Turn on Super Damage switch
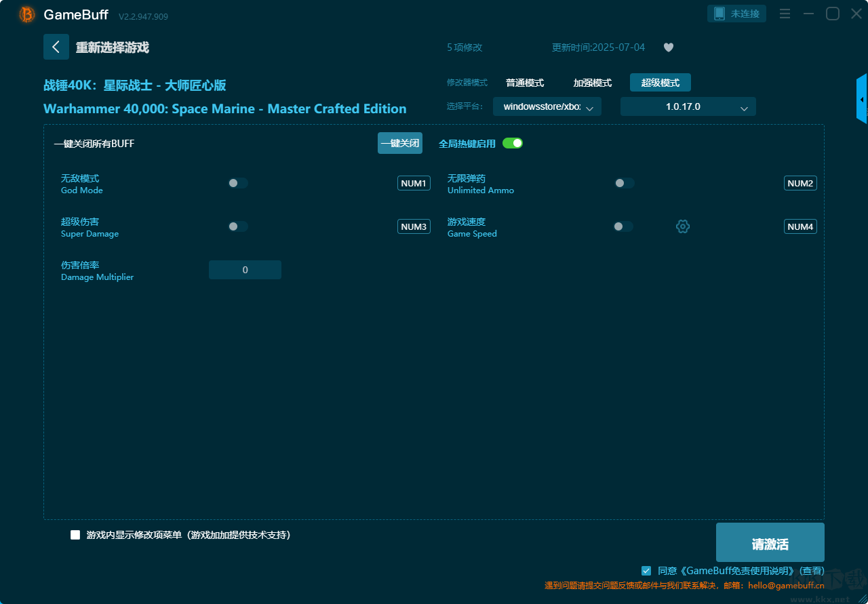Image resolution: width=868 pixels, height=604 pixels. click(238, 226)
